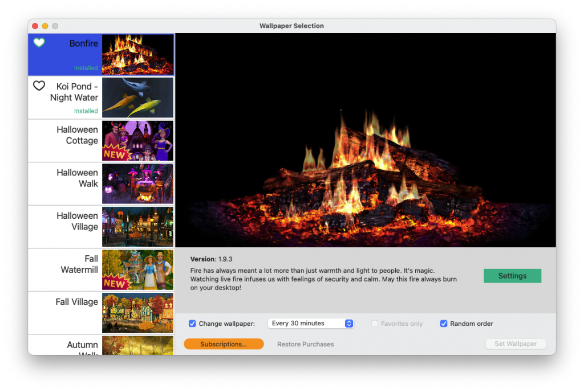Uncheck the Random order checkbox

coord(444,324)
